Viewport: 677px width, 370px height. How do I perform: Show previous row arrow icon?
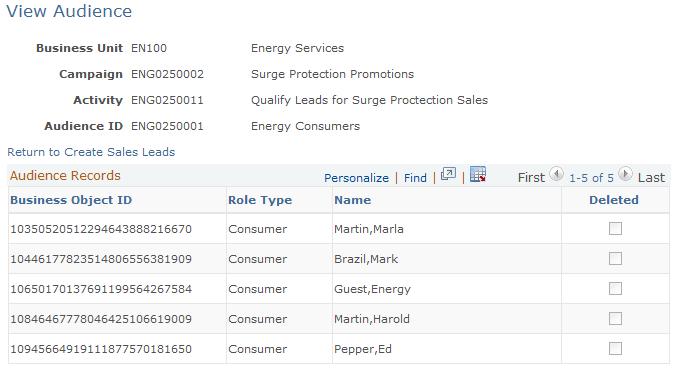click(557, 174)
